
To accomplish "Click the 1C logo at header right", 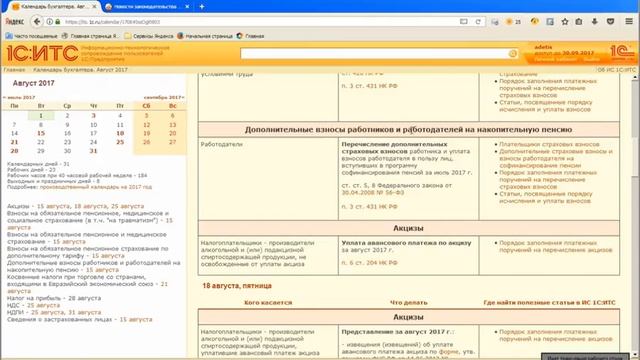I will coord(622,52).
